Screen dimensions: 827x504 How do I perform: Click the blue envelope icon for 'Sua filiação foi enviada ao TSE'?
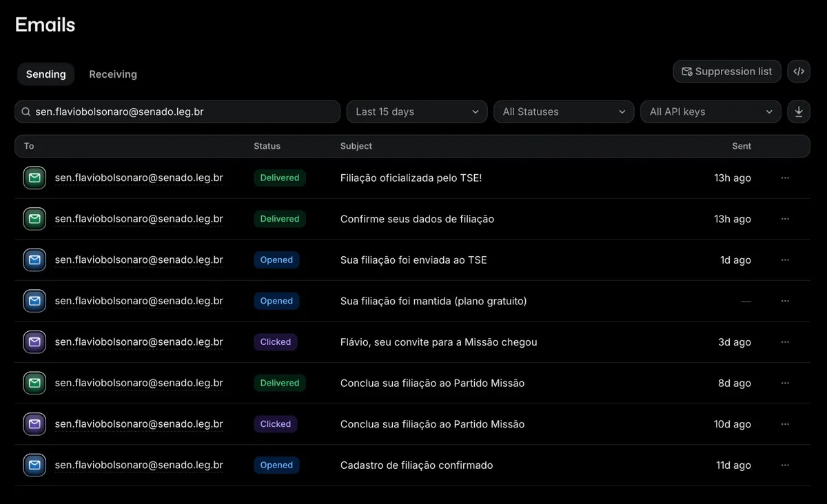coord(34,260)
